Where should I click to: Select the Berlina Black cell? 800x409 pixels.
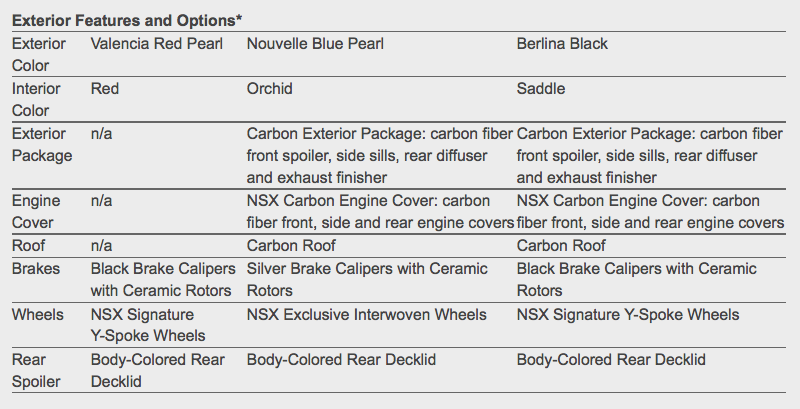click(x=562, y=44)
